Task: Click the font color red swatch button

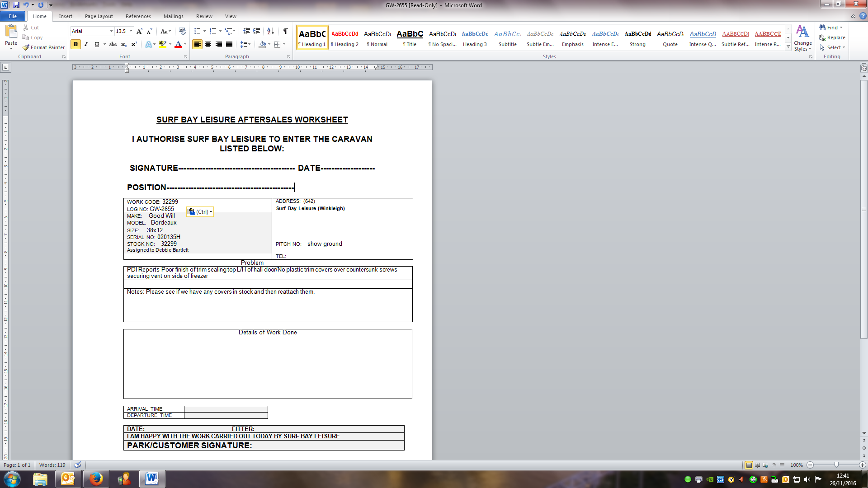Action: pyautogui.click(x=178, y=44)
